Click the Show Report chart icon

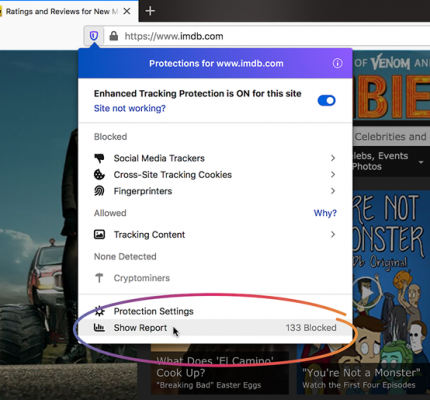point(99,328)
